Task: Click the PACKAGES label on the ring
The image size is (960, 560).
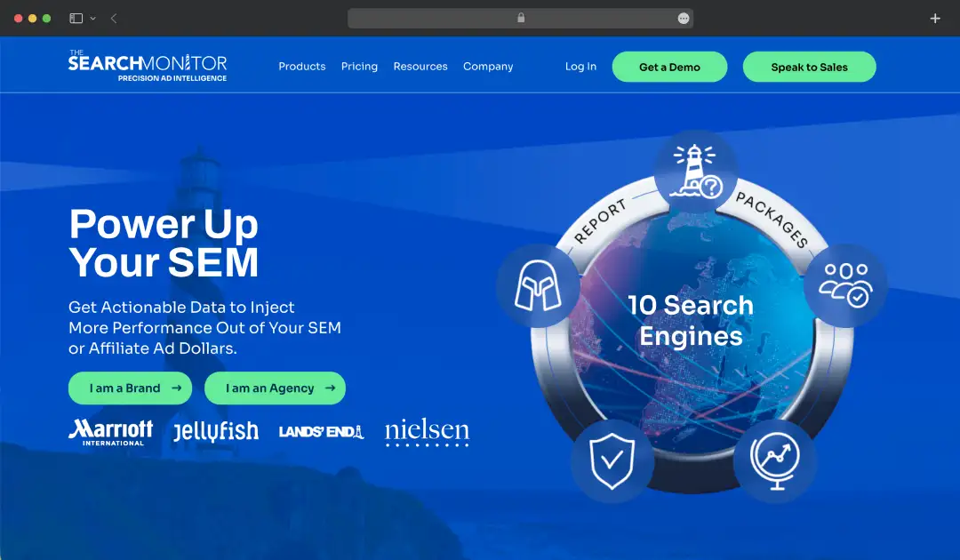Action: coord(772,220)
